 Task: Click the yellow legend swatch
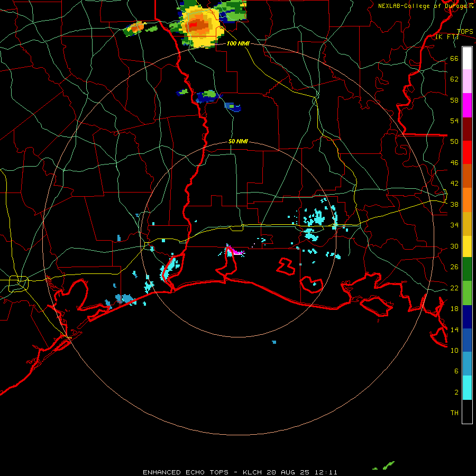click(x=467, y=246)
